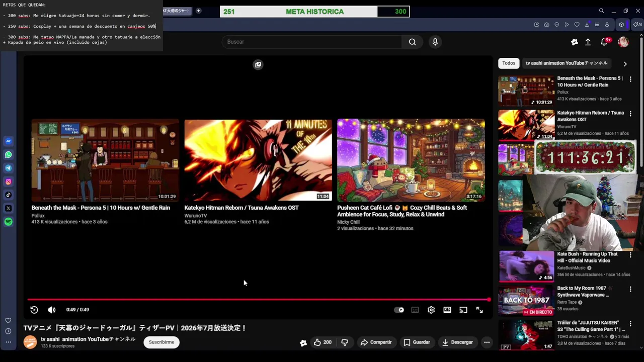Screen dimensions: 644x362
Task: Open new browser tab with plus button
Action: click(198, 11)
